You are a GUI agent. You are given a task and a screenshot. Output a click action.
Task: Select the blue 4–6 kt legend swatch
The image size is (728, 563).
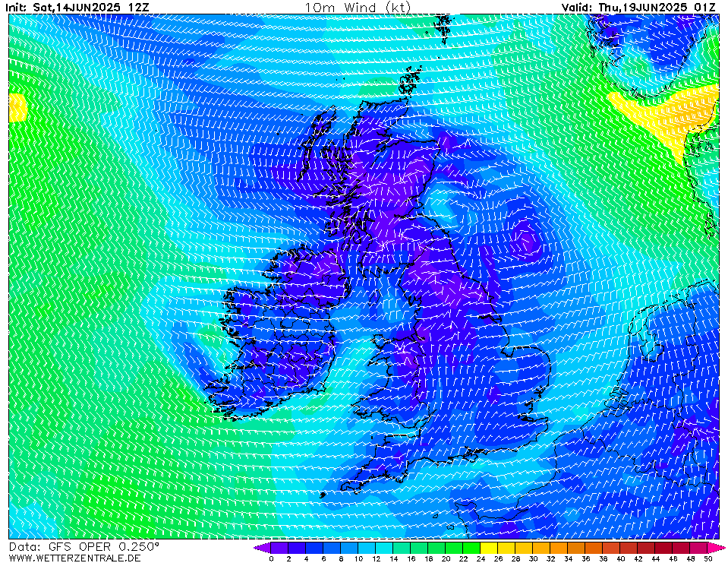point(314,548)
